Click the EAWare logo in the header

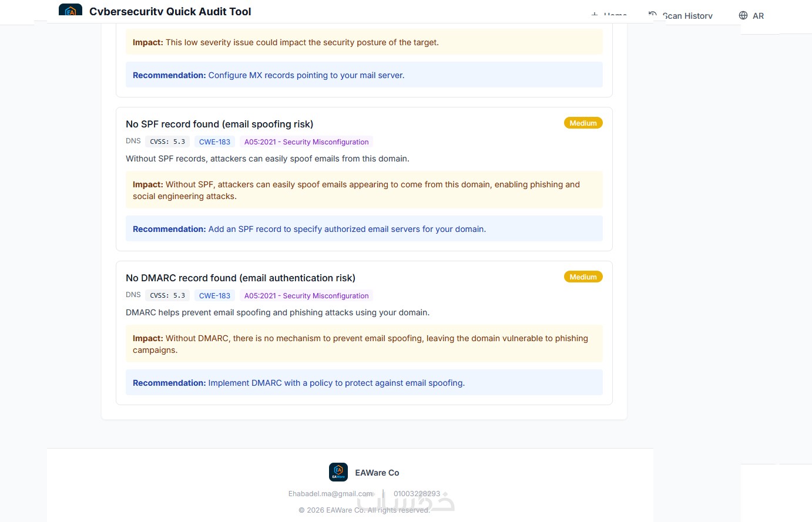click(x=71, y=10)
